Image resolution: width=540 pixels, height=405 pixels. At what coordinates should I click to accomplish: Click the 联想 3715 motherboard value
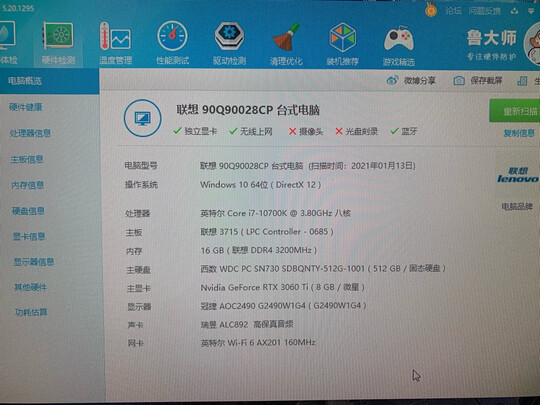267,232
